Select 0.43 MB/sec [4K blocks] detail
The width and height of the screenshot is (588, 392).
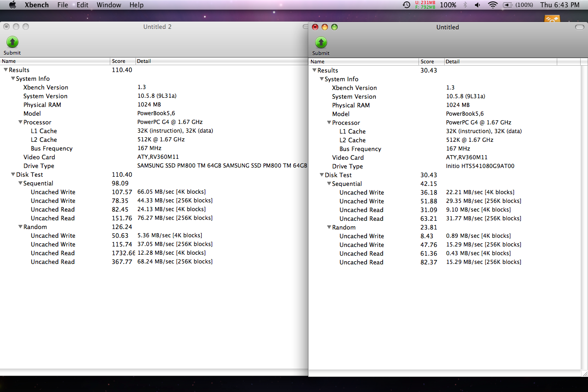tap(478, 253)
